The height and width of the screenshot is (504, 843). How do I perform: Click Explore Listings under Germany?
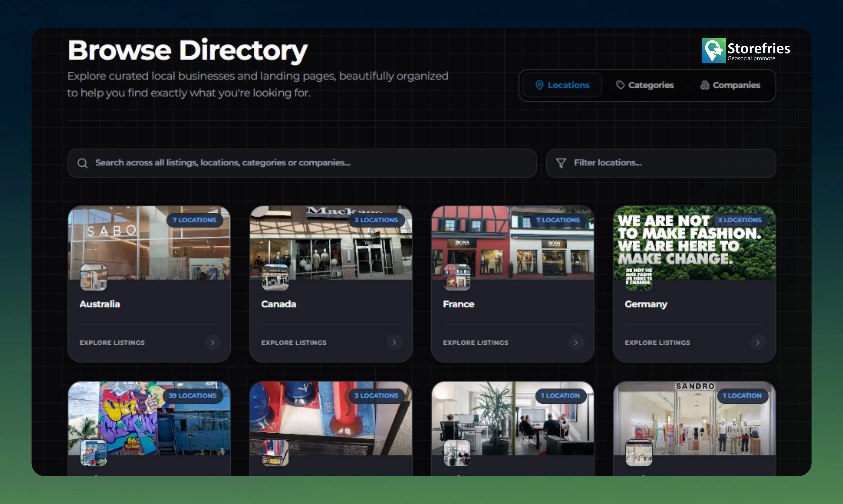[657, 342]
